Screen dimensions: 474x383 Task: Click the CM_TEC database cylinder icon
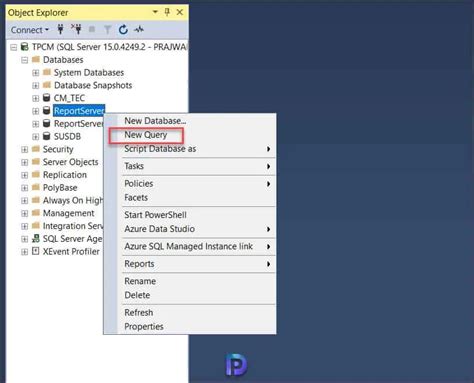tap(47, 98)
